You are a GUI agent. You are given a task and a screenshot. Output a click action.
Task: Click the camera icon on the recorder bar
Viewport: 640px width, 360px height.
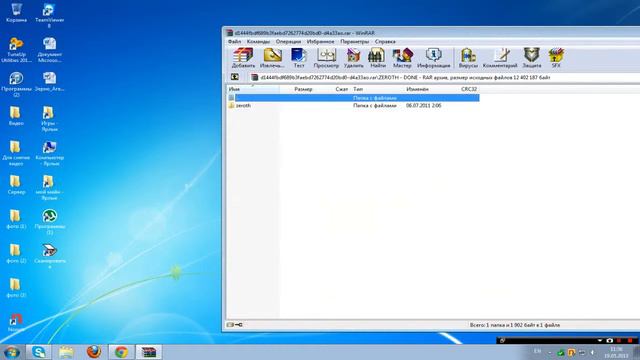pos(609,340)
